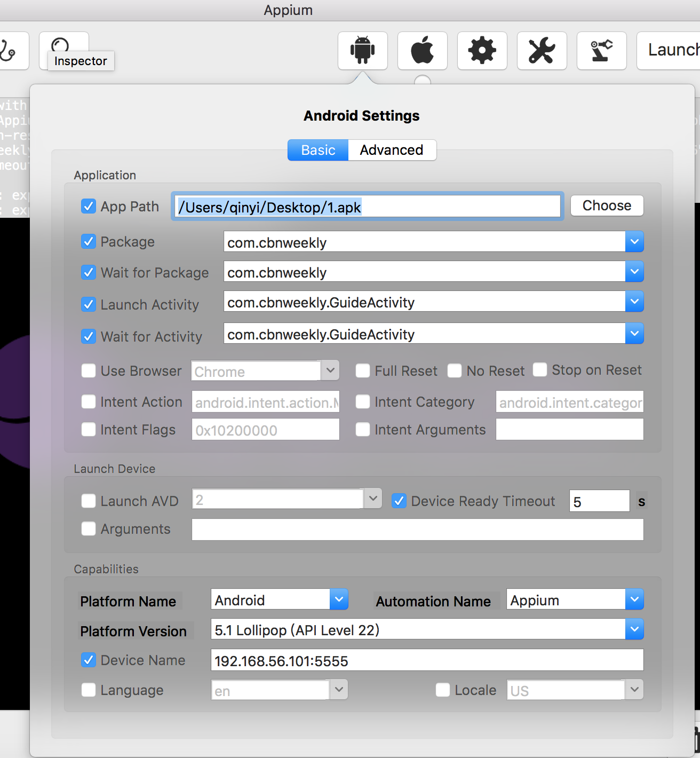The width and height of the screenshot is (700, 758).
Task: Open Developer Settings wrench icon
Action: [542, 51]
